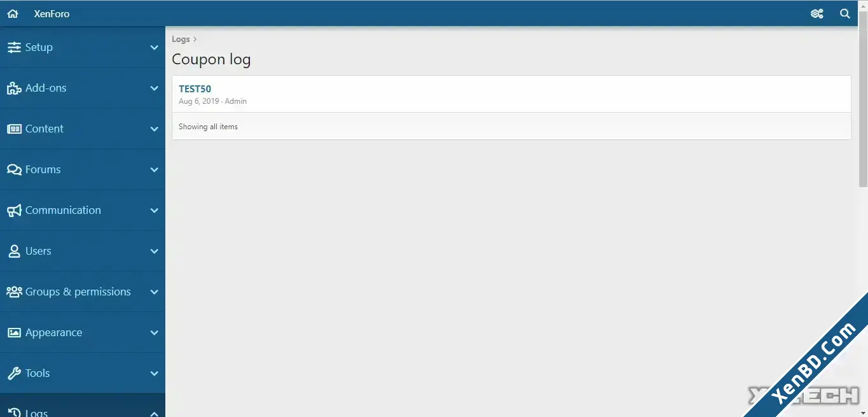
Task: Expand the Groups & permissions chevron
Action: click(x=154, y=292)
